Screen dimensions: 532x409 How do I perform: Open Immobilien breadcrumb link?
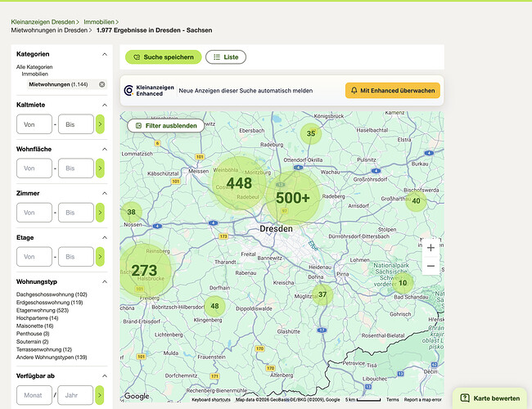point(99,22)
